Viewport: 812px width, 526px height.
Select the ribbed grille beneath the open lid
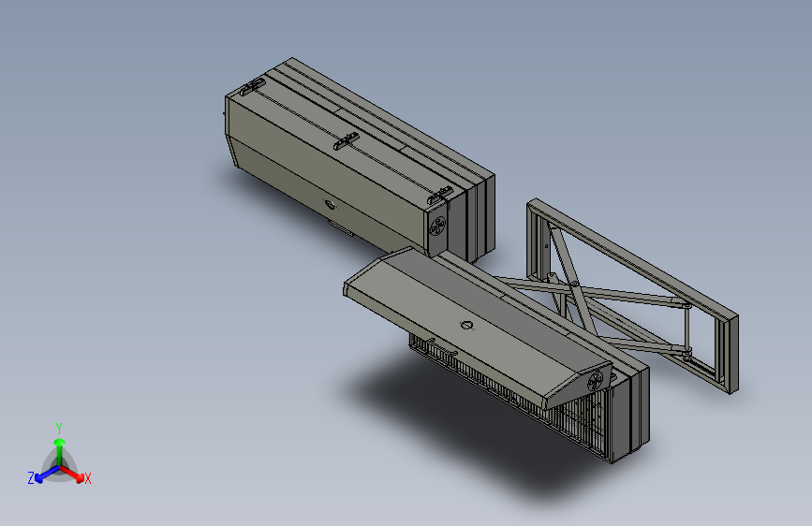pos(510,396)
